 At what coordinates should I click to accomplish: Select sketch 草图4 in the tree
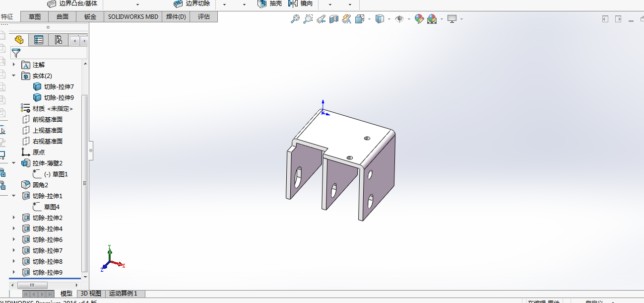click(46, 207)
